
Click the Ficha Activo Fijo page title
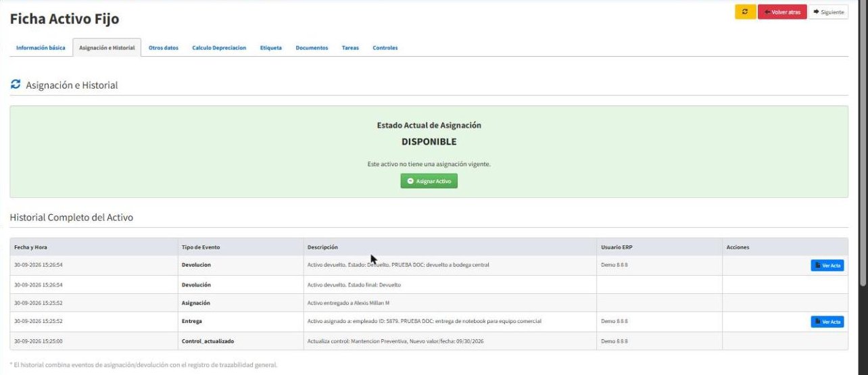pos(64,19)
